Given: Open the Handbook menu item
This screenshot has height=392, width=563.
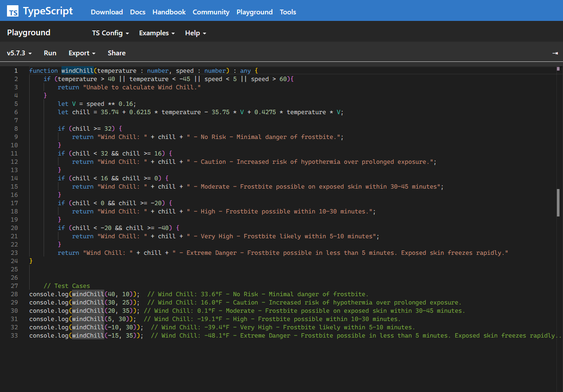Looking at the screenshot, I should (169, 12).
